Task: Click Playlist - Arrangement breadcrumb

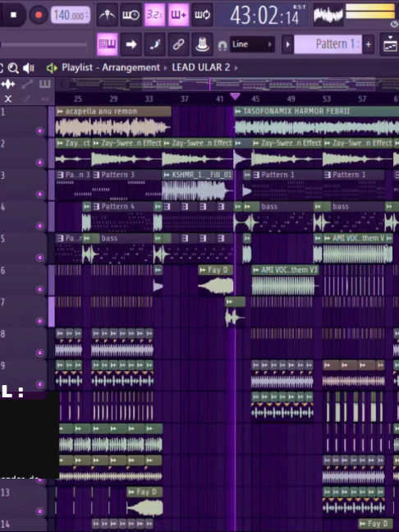Action: coord(111,67)
